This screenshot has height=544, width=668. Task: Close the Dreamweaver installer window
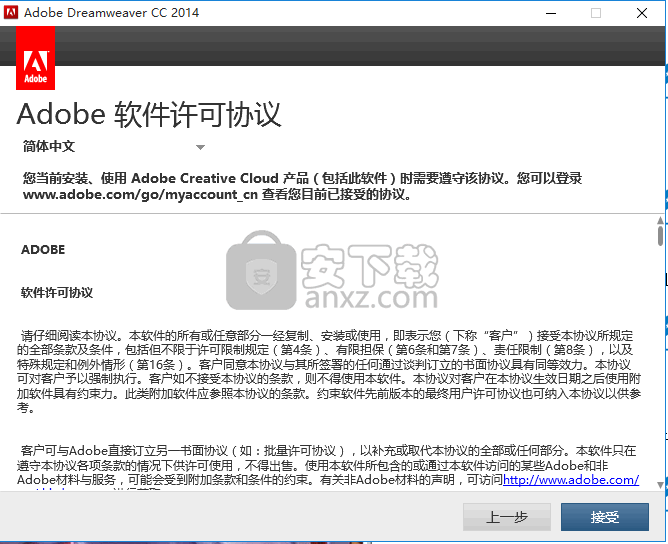click(x=642, y=13)
